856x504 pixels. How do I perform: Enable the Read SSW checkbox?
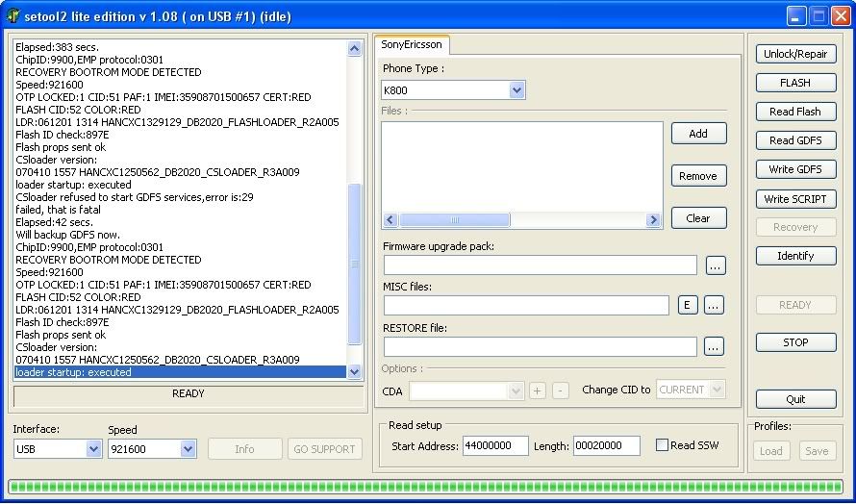click(662, 445)
